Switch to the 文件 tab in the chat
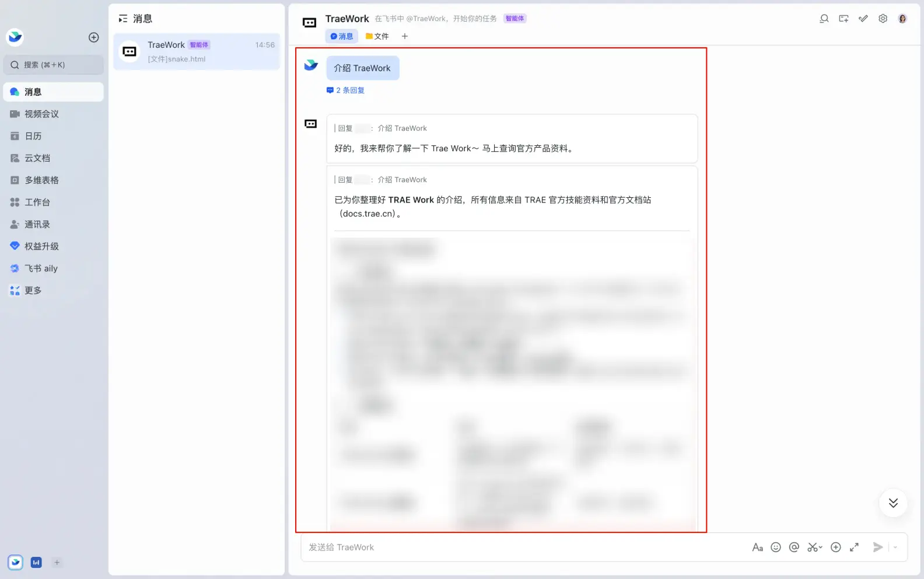 [x=377, y=36]
